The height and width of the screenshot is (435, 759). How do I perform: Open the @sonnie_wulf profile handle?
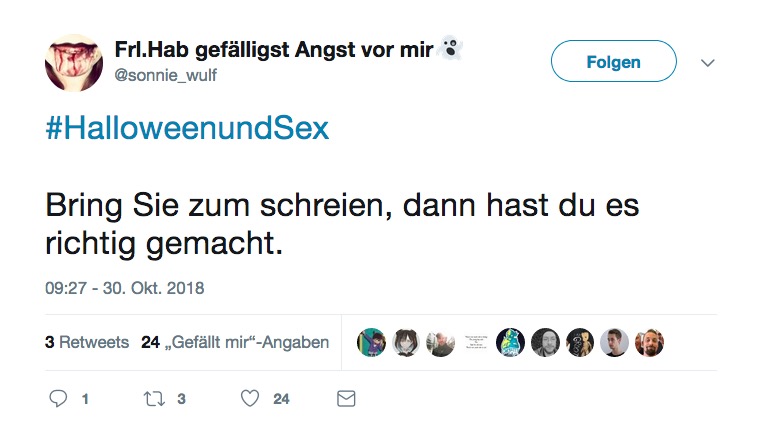coord(165,75)
